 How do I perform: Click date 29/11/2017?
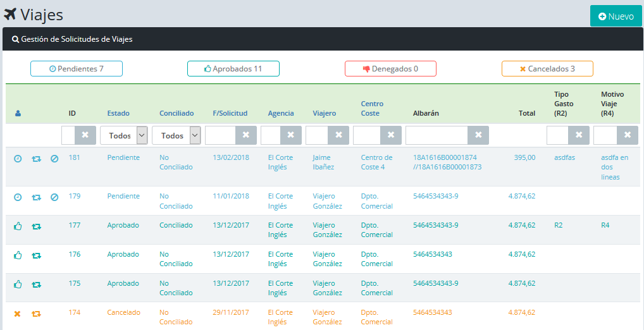click(x=231, y=313)
